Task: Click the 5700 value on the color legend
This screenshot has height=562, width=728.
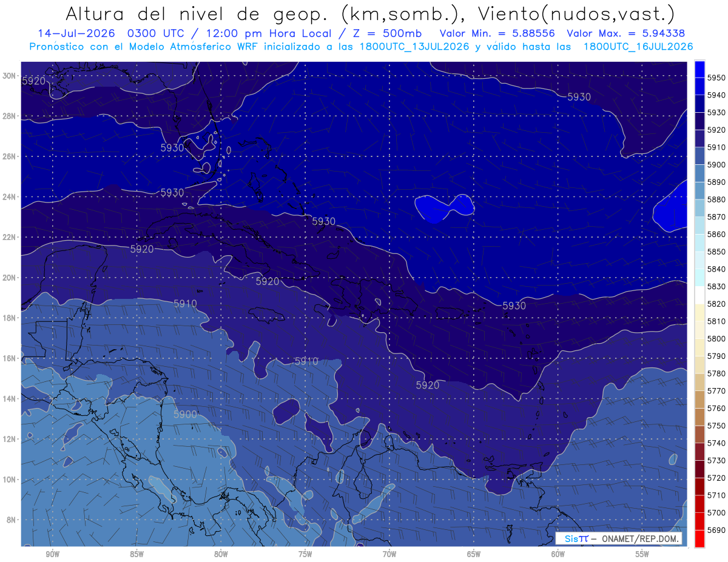Action: [716, 512]
